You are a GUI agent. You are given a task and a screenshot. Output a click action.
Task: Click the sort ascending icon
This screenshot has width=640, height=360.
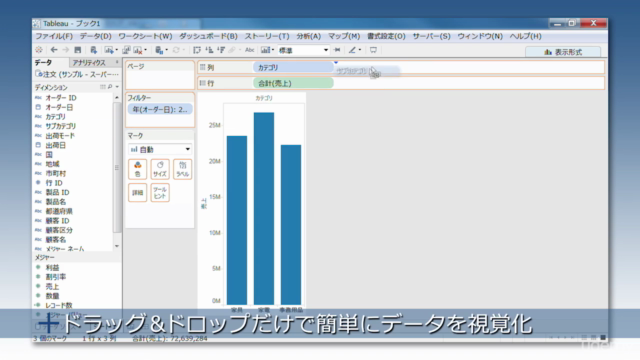pyautogui.click(x=209, y=50)
